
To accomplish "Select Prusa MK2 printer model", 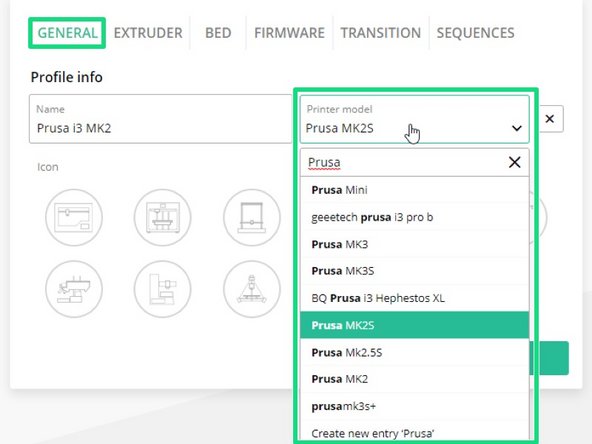I will click(x=415, y=379).
